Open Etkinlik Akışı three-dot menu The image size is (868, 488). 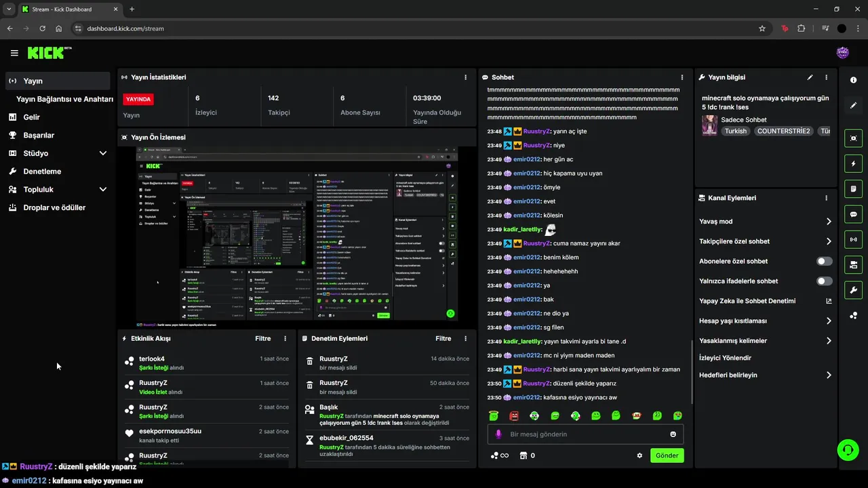tap(285, 338)
